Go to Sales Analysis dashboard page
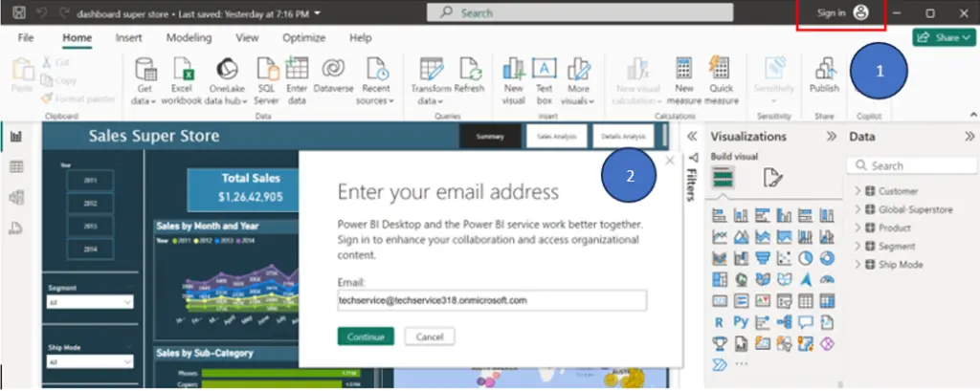 [x=556, y=136]
